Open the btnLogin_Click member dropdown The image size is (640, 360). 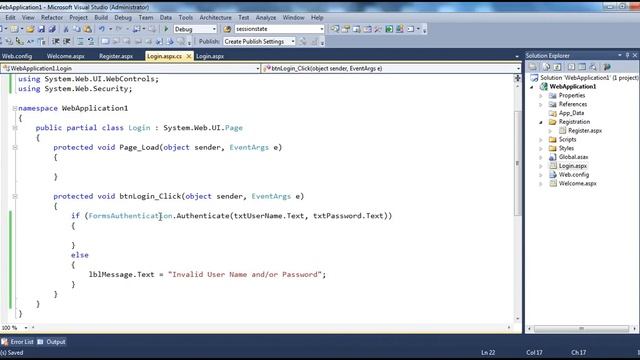(x=518, y=69)
